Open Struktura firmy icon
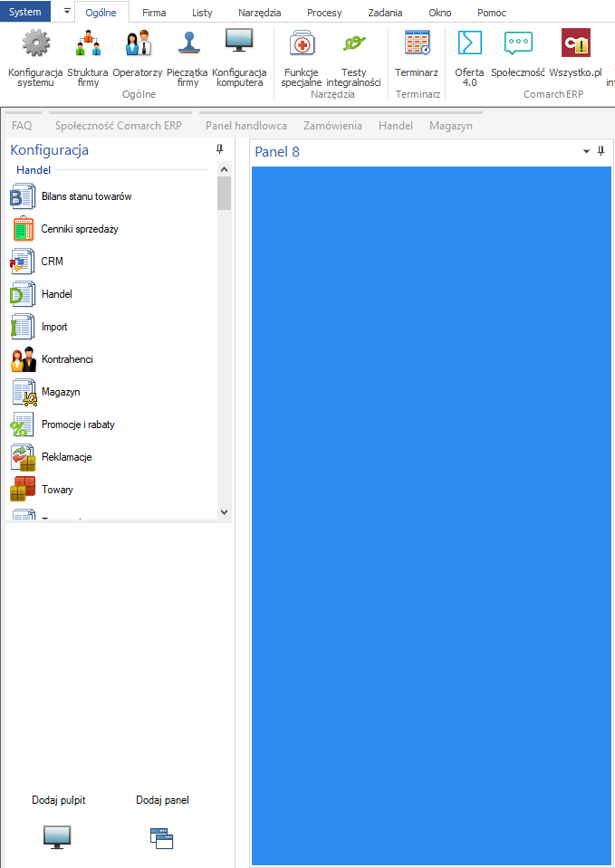 pyautogui.click(x=88, y=43)
